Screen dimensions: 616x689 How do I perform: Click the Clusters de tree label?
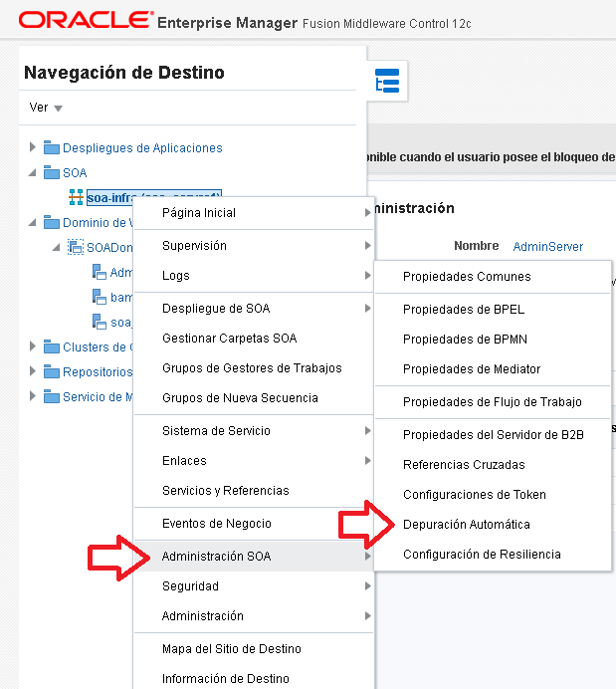[98, 347]
